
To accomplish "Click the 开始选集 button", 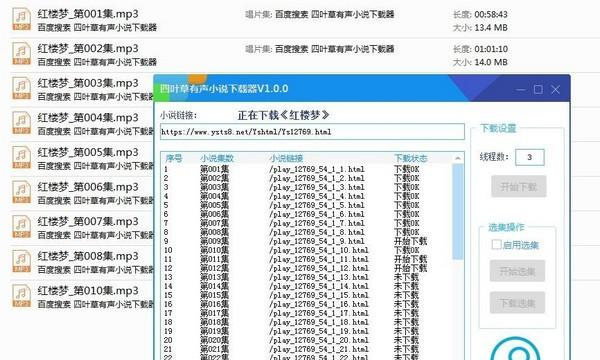I will (x=517, y=271).
